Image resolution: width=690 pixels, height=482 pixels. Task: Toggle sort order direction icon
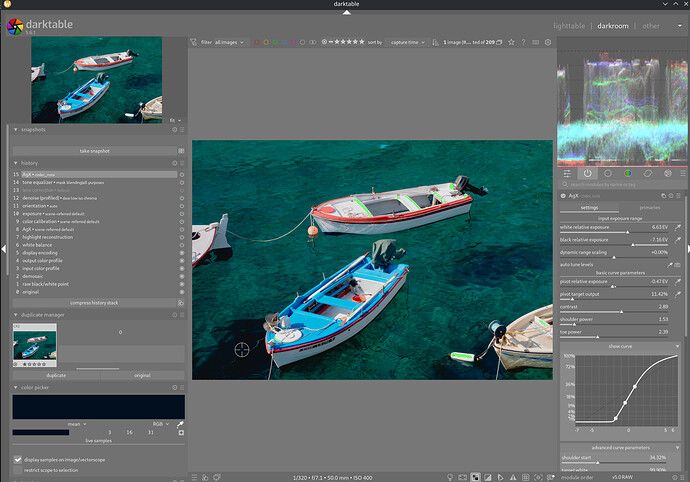pos(435,42)
